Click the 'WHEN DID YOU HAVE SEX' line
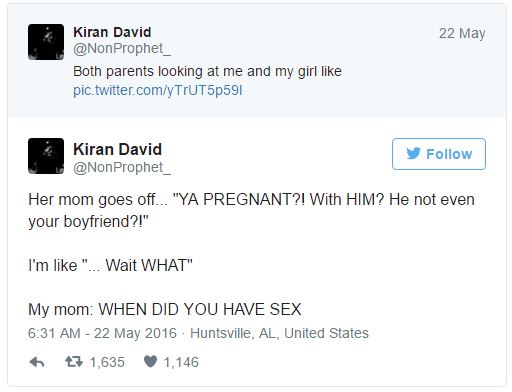 tap(165, 309)
